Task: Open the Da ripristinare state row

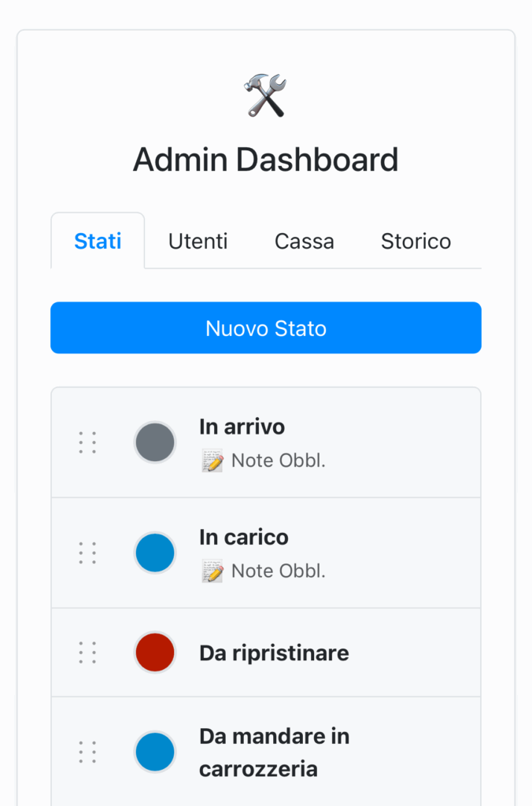Action: [x=274, y=653]
